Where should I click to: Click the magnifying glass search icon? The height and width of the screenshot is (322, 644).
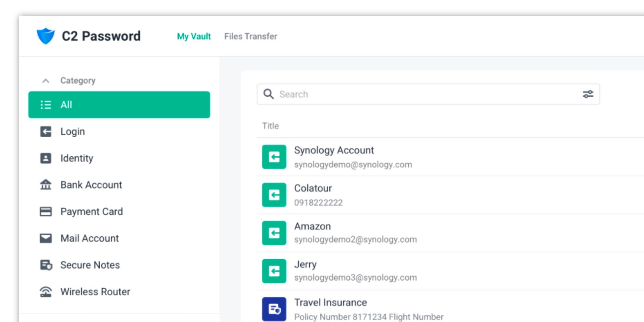click(x=268, y=94)
